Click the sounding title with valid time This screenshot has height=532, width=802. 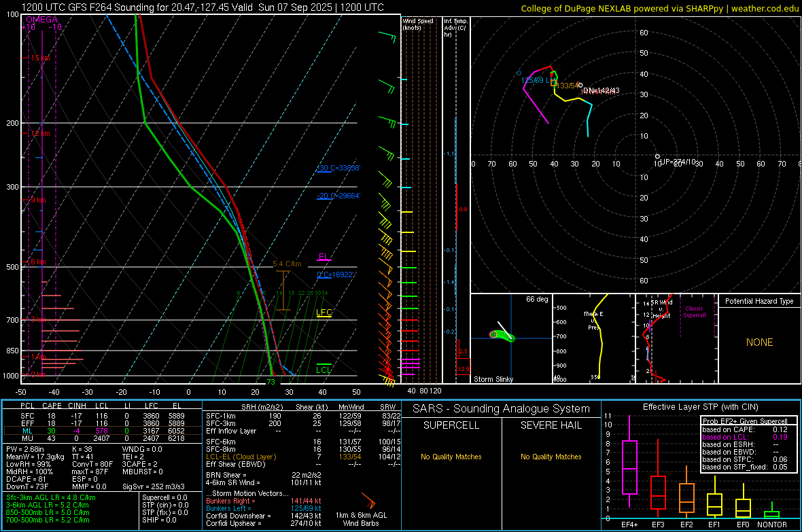tap(203, 7)
